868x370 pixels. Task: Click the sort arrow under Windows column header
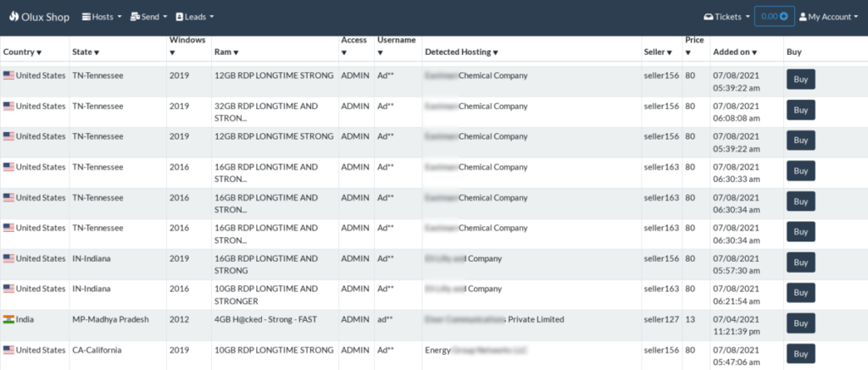(x=172, y=52)
